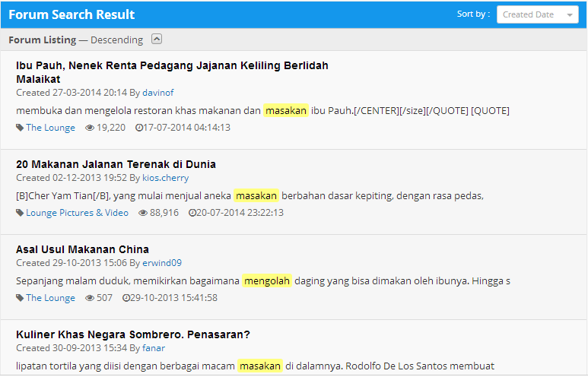Click 'Created 02-12-2013 19:52' date text
Image resolution: width=588 pixels, height=377 pixels.
72,178
